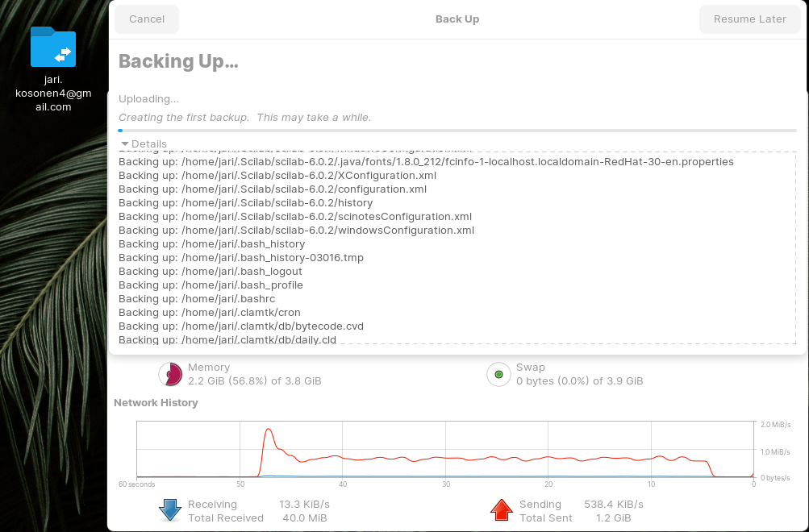This screenshot has height=532, width=809.
Task: Click the Network History graph
Action: (445, 449)
